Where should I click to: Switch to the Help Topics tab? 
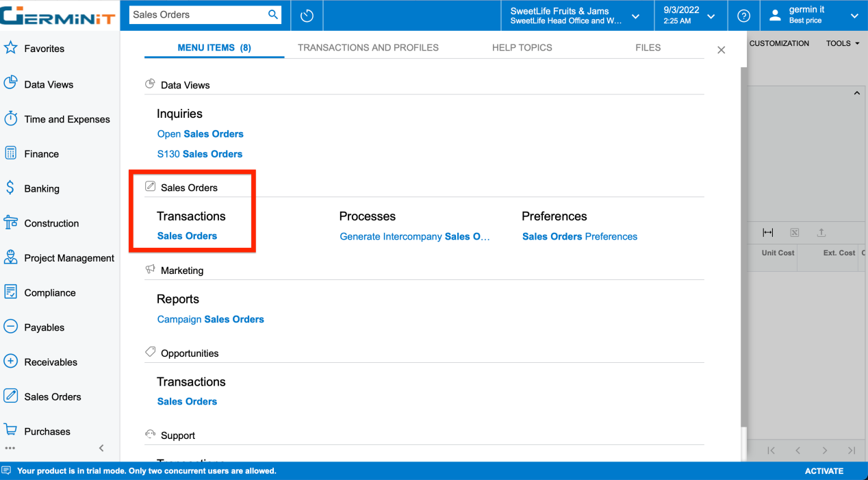[522, 47]
